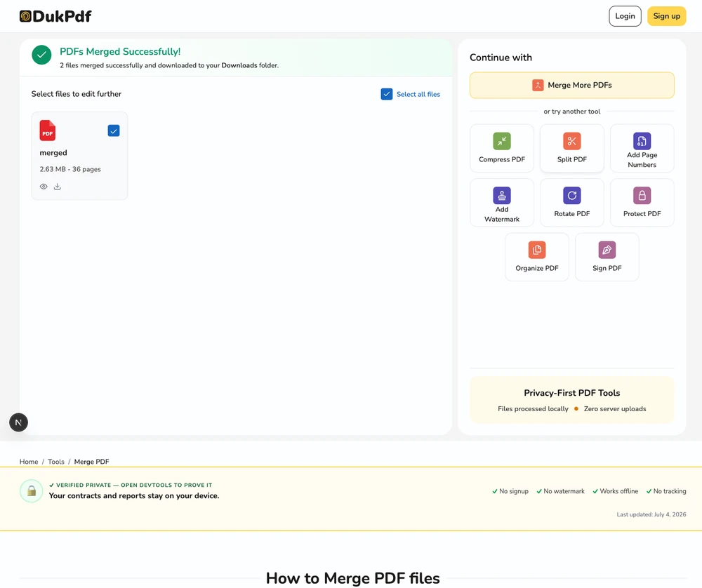Click 'PDFs Merged Successfully!' heading

tap(120, 51)
